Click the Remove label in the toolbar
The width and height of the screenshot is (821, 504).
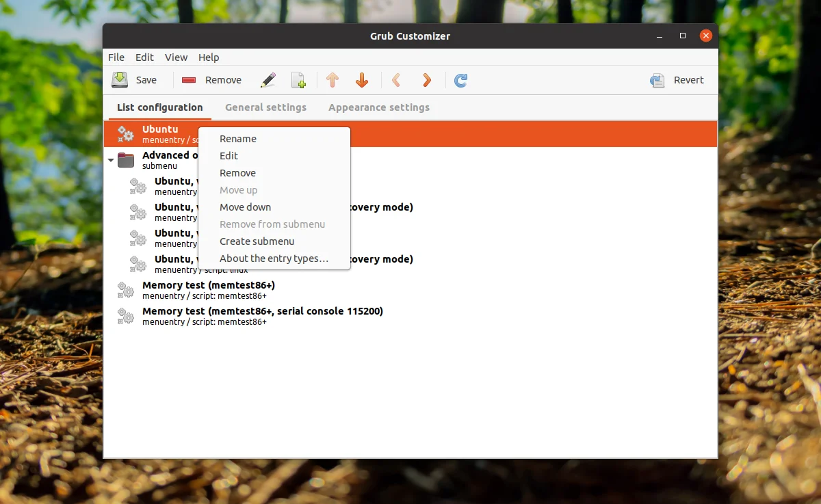(x=223, y=80)
